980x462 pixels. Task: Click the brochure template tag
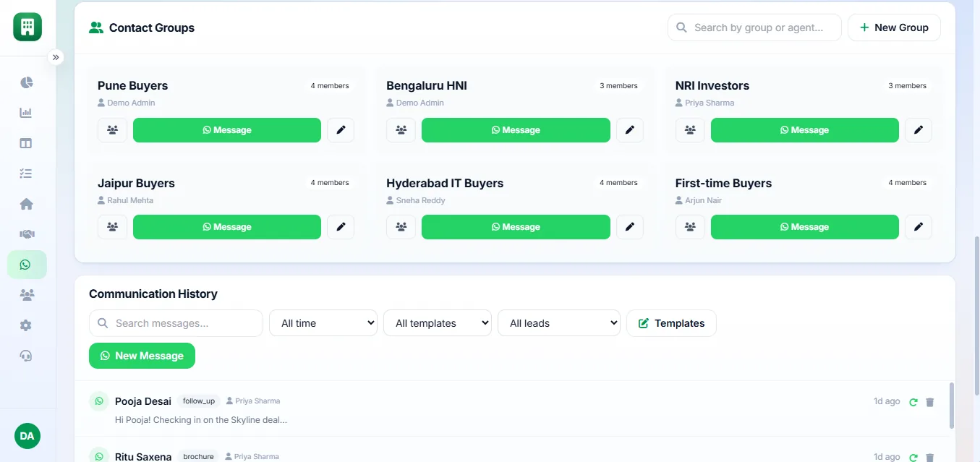(198, 456)
